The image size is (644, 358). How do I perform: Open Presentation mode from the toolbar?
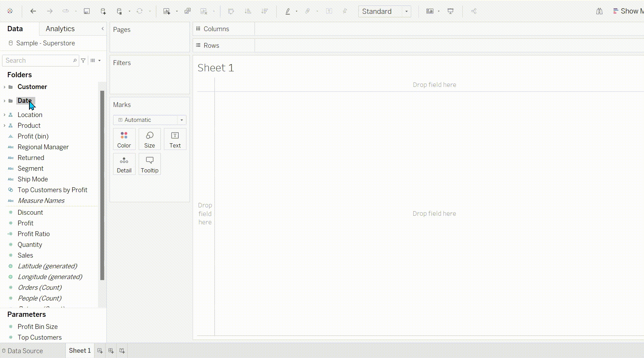450,11
